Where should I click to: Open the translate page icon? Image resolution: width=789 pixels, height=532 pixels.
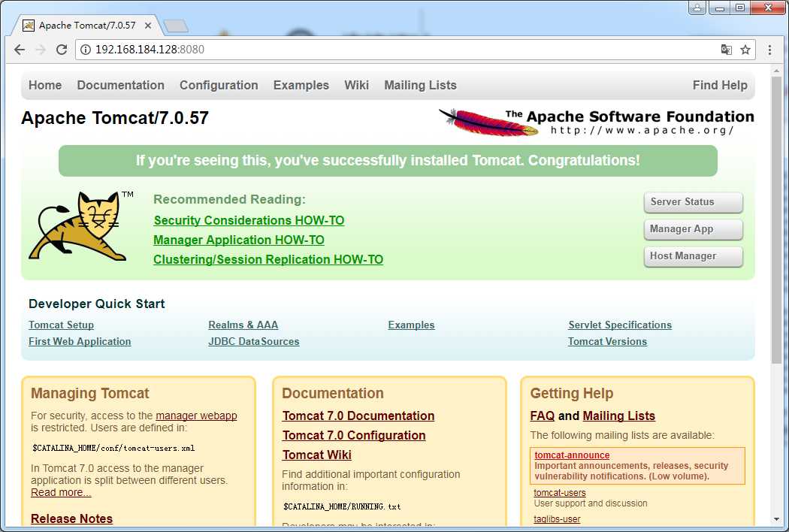[726, 50]
